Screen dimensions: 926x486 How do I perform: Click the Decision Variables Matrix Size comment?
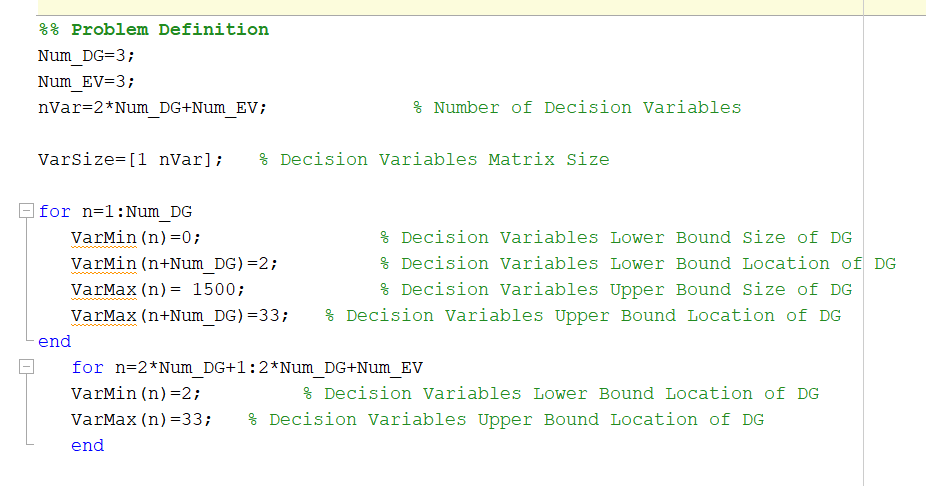point(434,159)
